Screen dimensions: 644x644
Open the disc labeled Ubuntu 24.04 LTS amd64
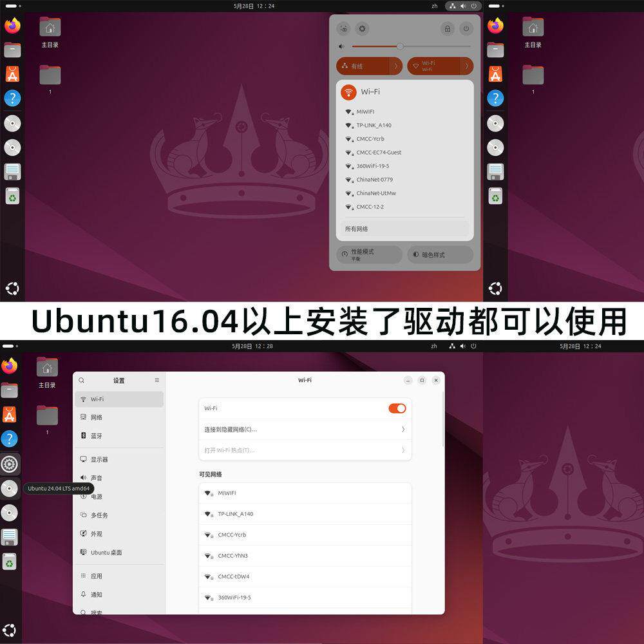click(10, 488)
